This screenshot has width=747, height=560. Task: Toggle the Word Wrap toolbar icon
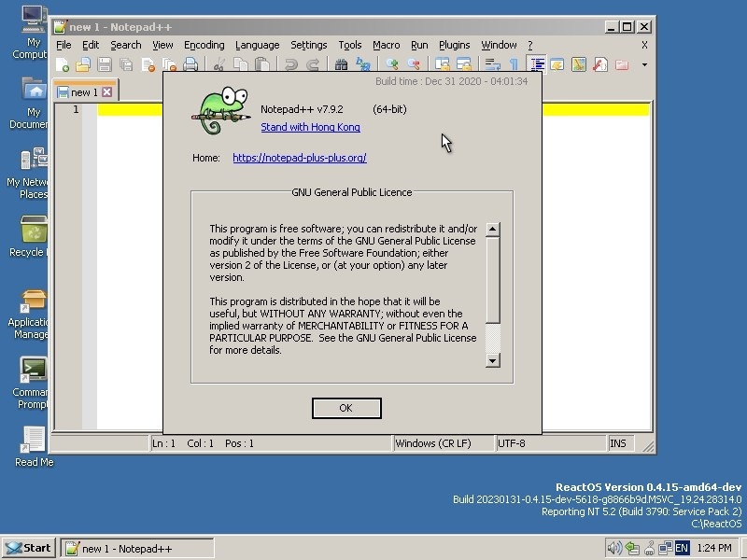(492, 64)
